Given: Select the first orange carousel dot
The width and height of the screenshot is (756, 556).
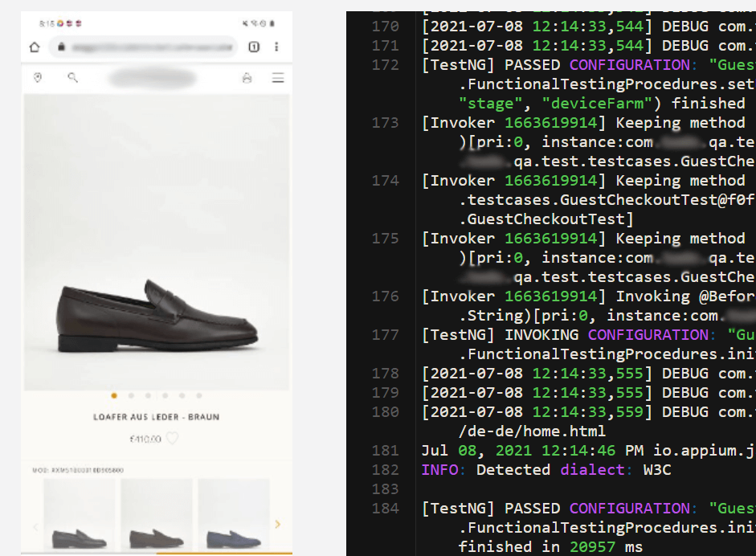Looking at the screenshot, I should tap(114, 395).
